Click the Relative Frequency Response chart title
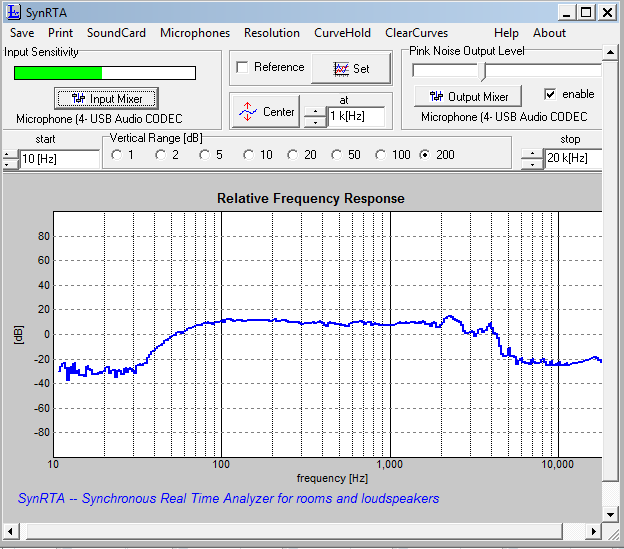The image size is (624, 549). 310,198
